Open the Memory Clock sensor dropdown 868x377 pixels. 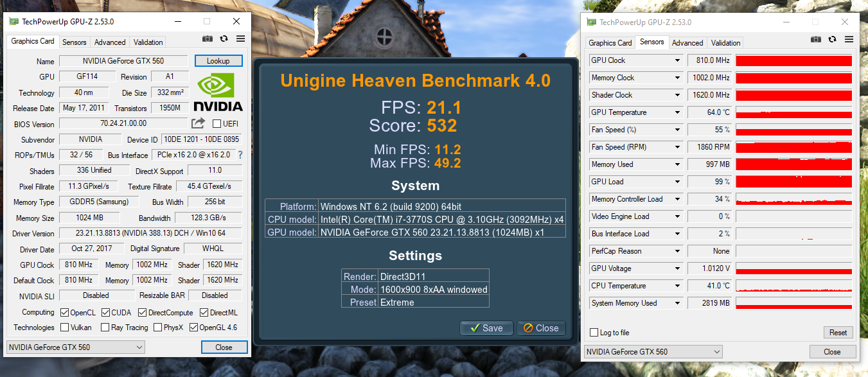(x=677, y=78)
